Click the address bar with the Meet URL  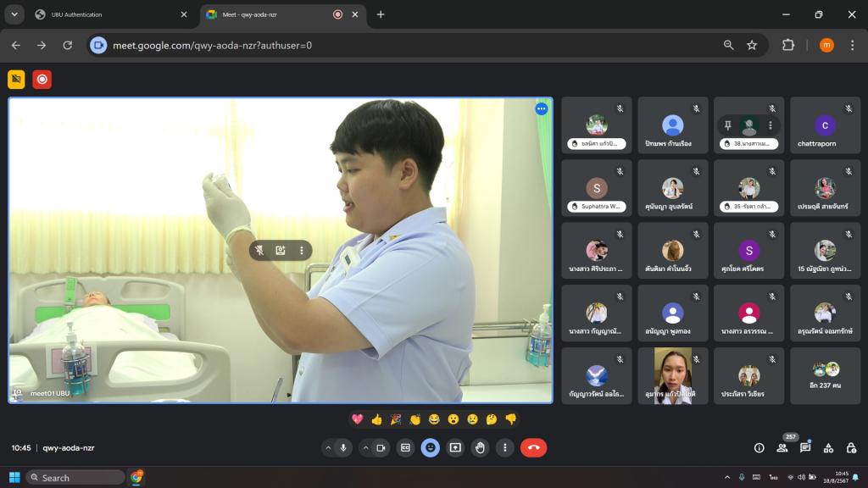tap(407, 45)
